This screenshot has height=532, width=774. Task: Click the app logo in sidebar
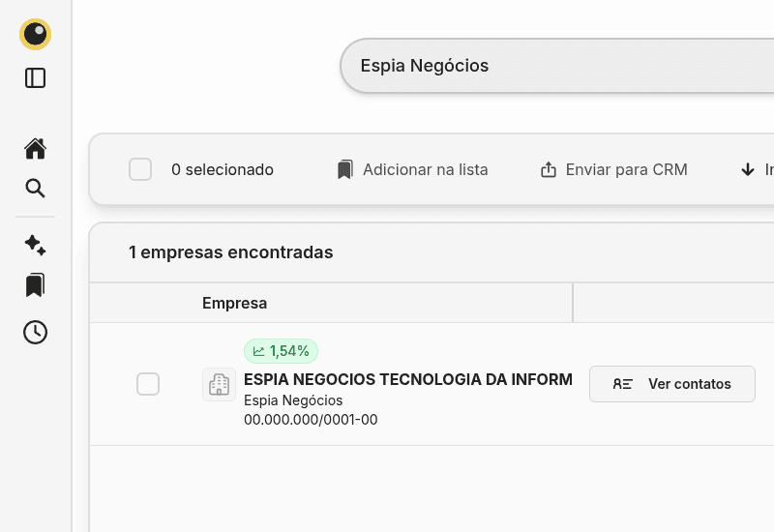36,35
